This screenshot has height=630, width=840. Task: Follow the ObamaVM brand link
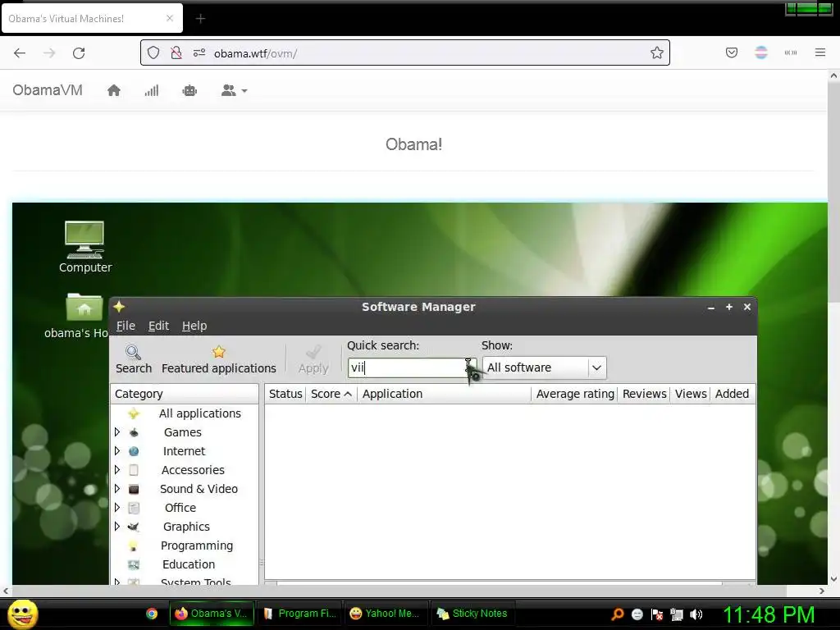click(x=48, y=90)
